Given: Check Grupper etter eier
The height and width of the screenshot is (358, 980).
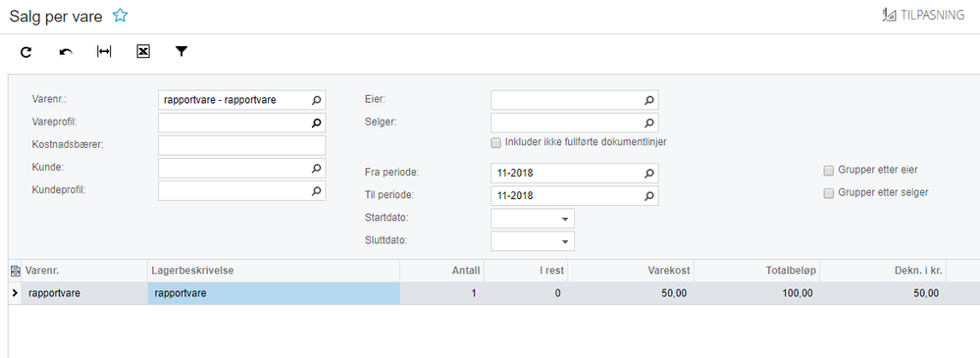Looking at the screenshot, I should (x=829, y=170).
